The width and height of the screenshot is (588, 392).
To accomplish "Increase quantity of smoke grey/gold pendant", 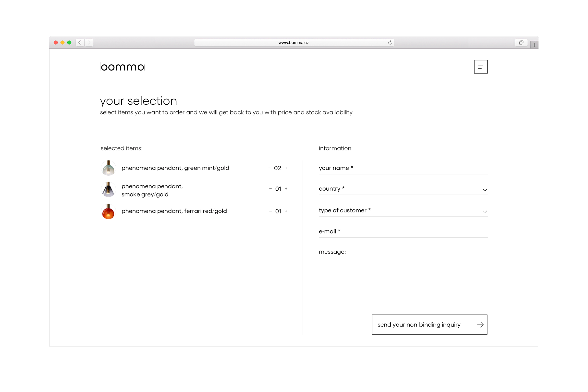I will click(286, 189).
